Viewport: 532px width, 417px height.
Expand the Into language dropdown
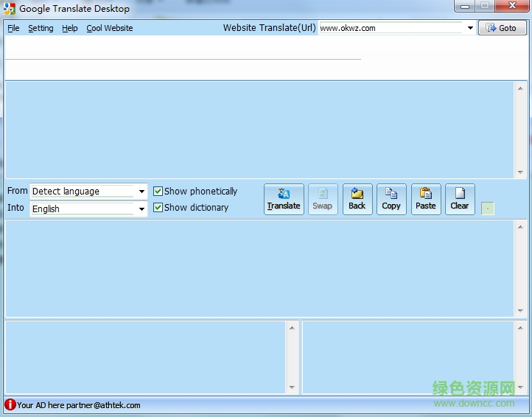(x=141, y=209)
